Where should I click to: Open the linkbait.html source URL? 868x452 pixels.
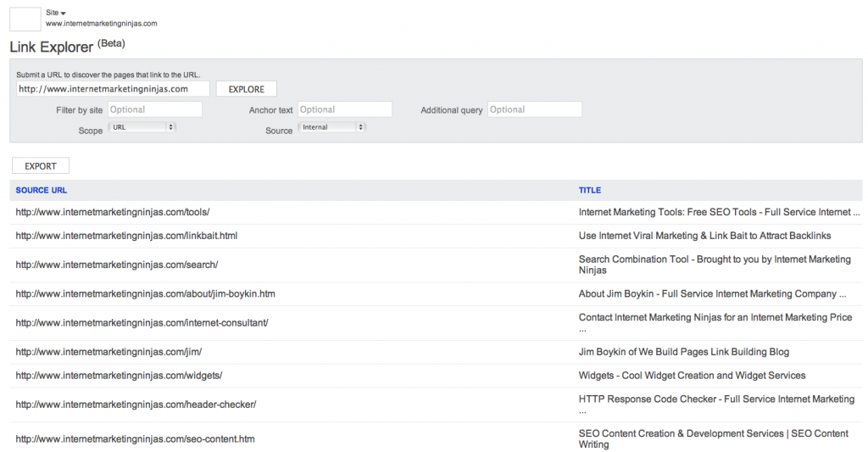tap(126, 236)
